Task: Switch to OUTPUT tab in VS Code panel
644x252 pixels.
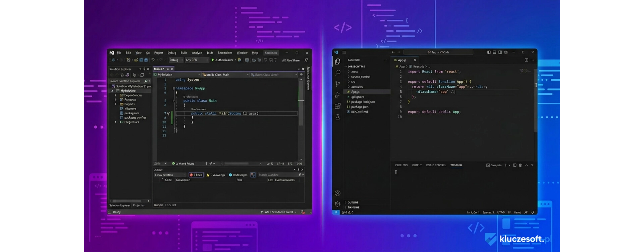Action: tap(417, 165)
